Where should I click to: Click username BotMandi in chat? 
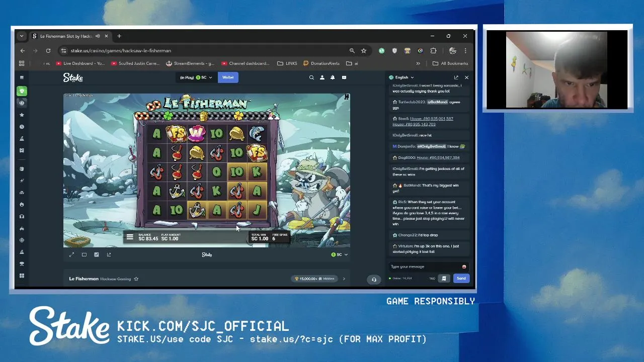coord(412,185)
